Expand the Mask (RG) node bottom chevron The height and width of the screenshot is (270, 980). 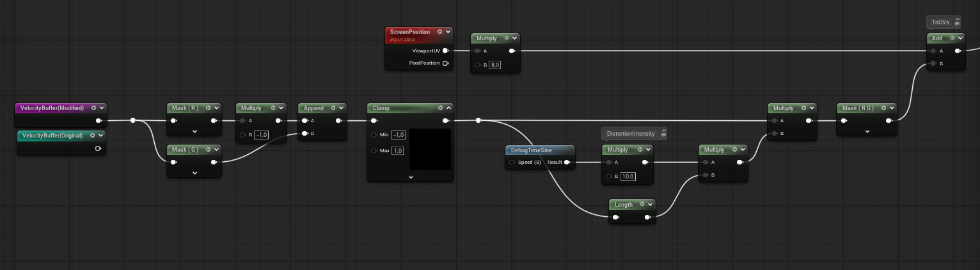tap(867, 131)
